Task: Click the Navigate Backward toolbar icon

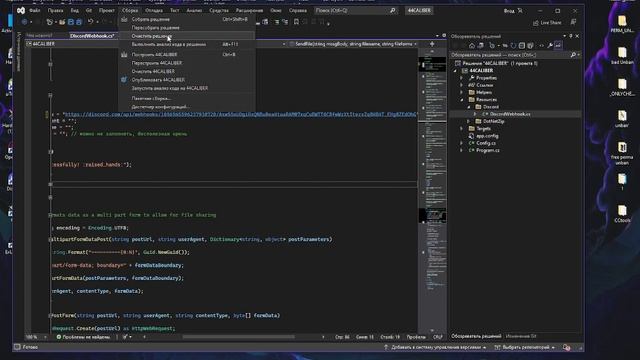Action: [24, 22]
